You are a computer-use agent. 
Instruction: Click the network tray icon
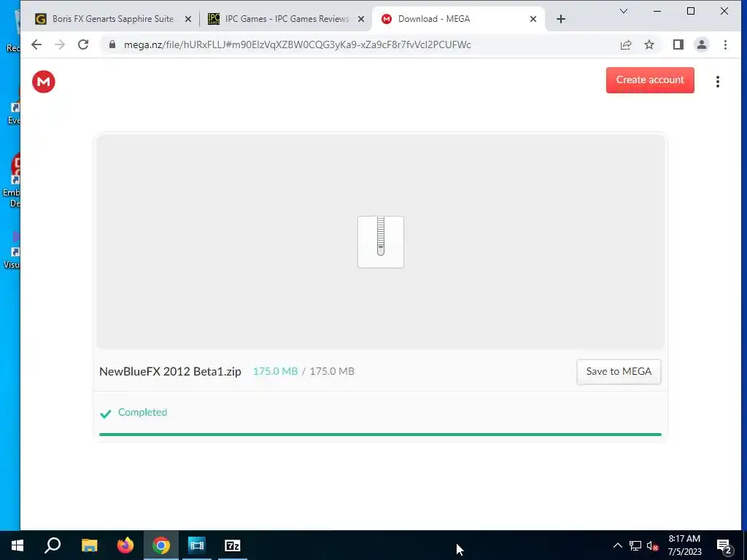click(635, 545)
